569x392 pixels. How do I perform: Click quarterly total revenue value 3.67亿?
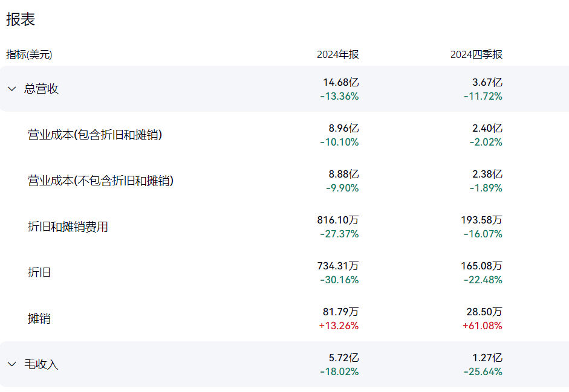point(487,82)
